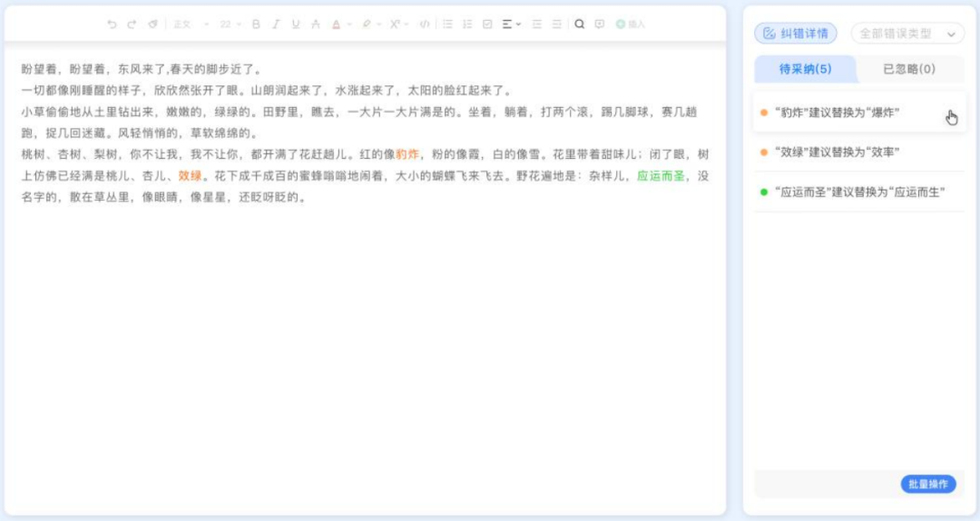Click the highlighted word 效绿 in the text
This screenshot has width=980, height=521.
coord(190,176)
